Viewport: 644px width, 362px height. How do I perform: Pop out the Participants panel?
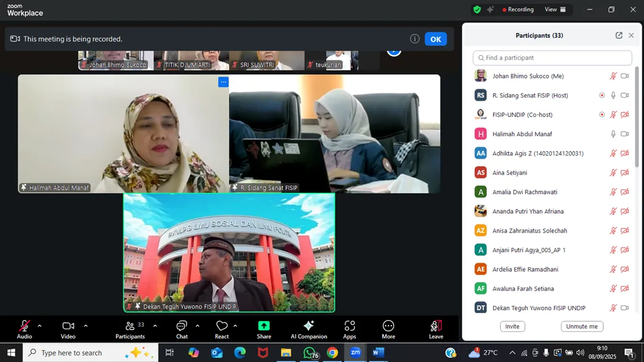(x=618, y=35)
